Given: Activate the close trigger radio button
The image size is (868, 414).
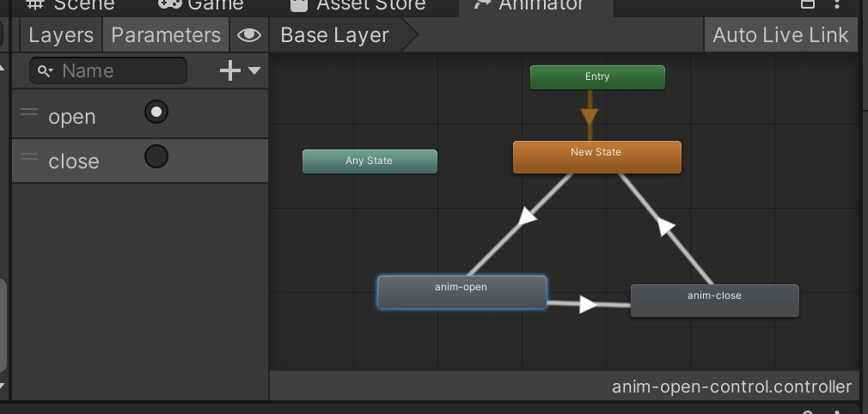Looking at the screenshot, I should pyautogui.click(x=156, y=157).
